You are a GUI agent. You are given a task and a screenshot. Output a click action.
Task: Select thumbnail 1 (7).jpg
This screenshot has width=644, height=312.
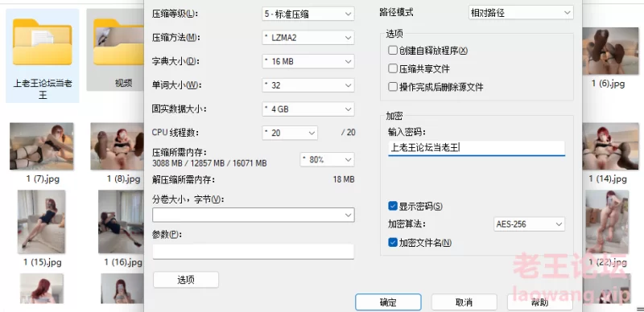42,146
